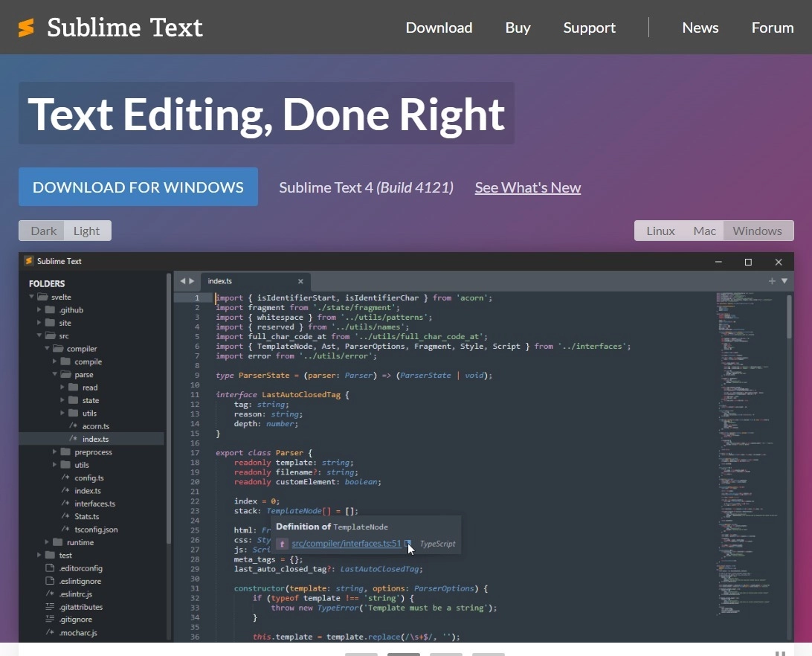Close the index.ts tab

[x=300, y=281]
